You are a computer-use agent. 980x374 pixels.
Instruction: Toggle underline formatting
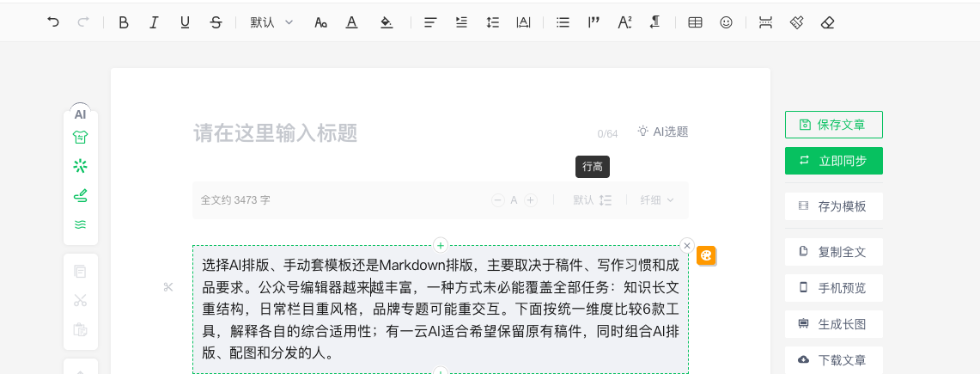(185, 22)
